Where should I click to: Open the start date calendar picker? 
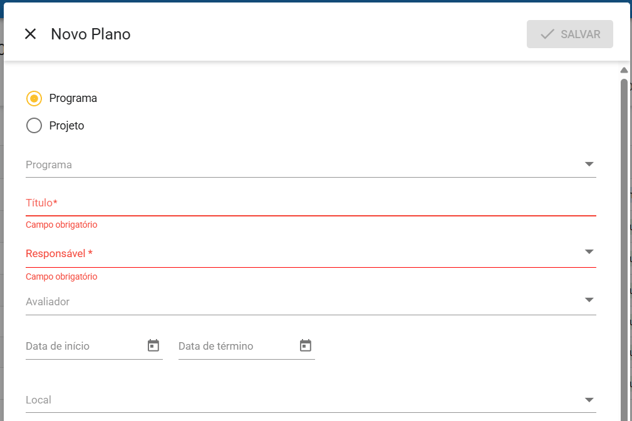coord(153,346)
